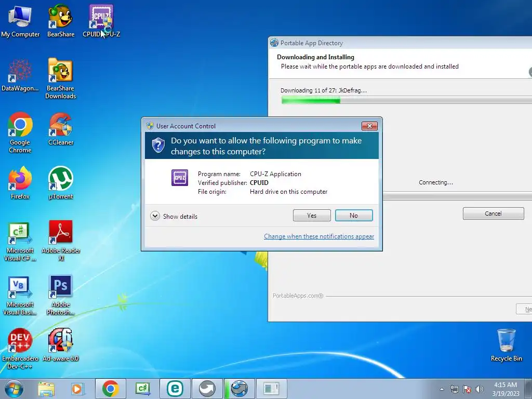The width and height of the screenshot is (532, 399).
Task: Click the 'Hard drive on this computer' text
Action: [x=289, y=191]
